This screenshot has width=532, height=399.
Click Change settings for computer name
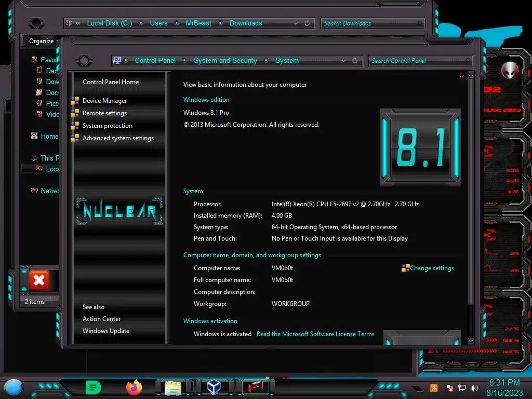[x=432, y=268]
